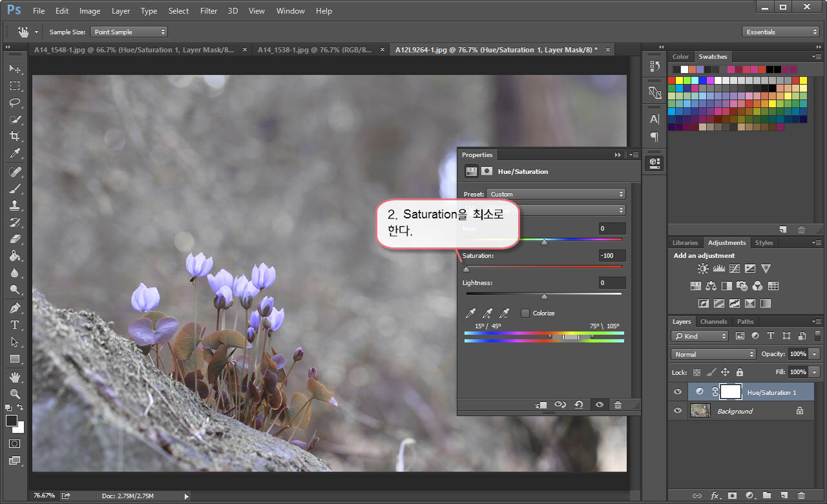Open the Opacity dropdown arrow
The image size is (827, 504).
(x=814, y=354)
